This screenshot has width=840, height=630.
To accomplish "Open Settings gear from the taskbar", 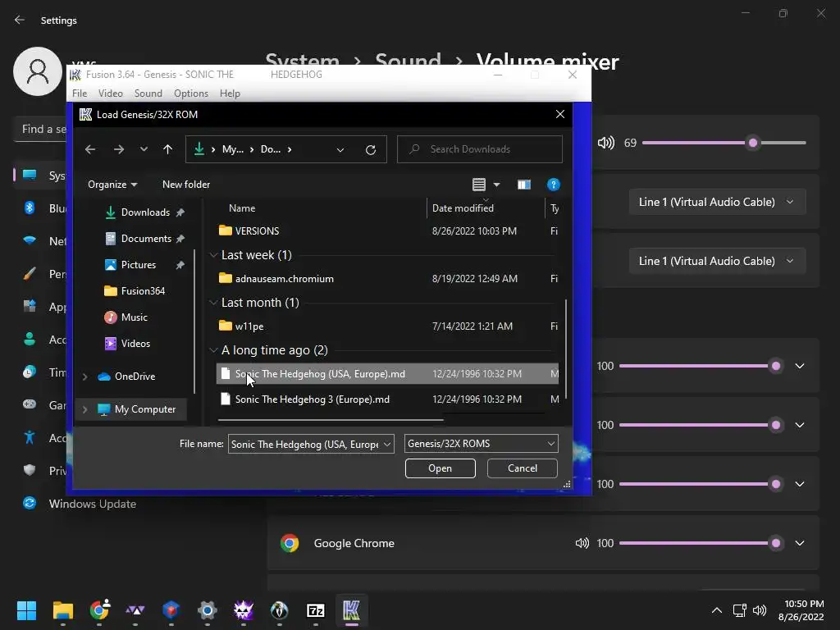I will click(x=208, y=610).
